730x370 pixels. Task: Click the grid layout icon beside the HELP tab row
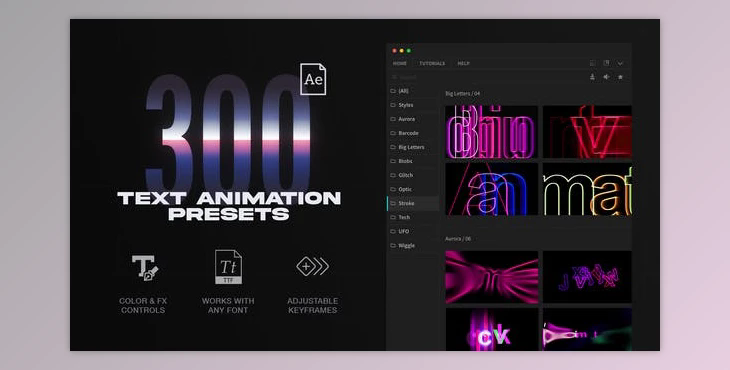(593, 63)
